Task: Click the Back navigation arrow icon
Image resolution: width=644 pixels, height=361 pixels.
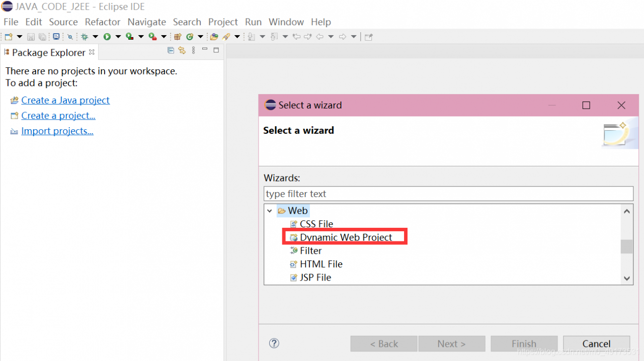Action: [319, 37]
